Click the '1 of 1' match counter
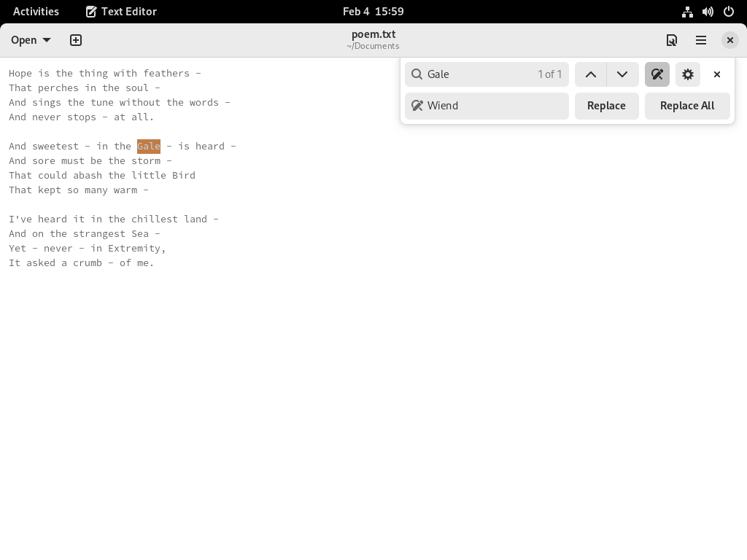Image resolution: width=747 pixels, height=560 pixels. point(550,74)
